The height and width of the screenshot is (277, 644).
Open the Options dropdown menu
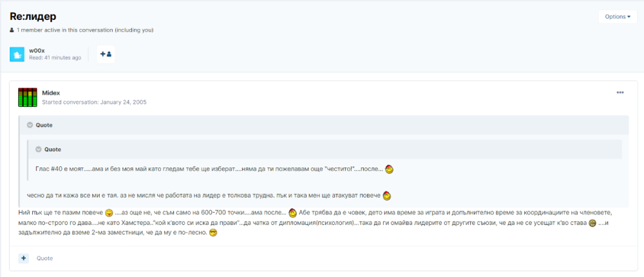pyautogui.click(x=617, y=17)
